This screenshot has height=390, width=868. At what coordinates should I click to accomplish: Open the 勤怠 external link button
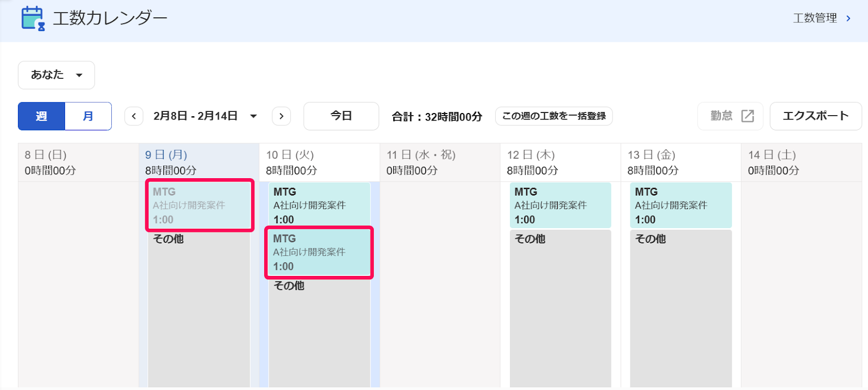pos(730,116)
